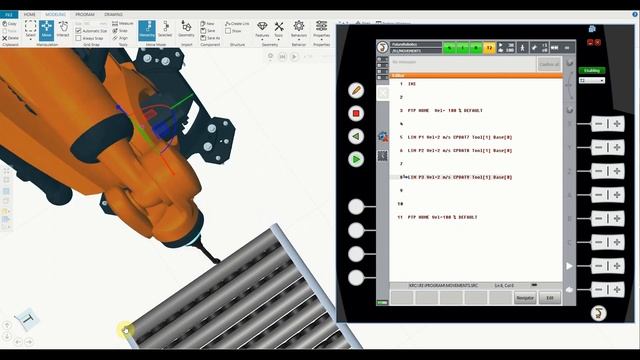
Task: Click plus on the bottom jog key
Action: click(617, 289)
